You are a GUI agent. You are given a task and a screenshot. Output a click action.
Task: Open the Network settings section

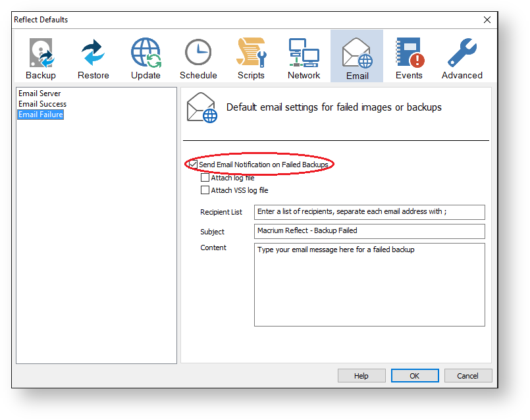coord(304,58)
